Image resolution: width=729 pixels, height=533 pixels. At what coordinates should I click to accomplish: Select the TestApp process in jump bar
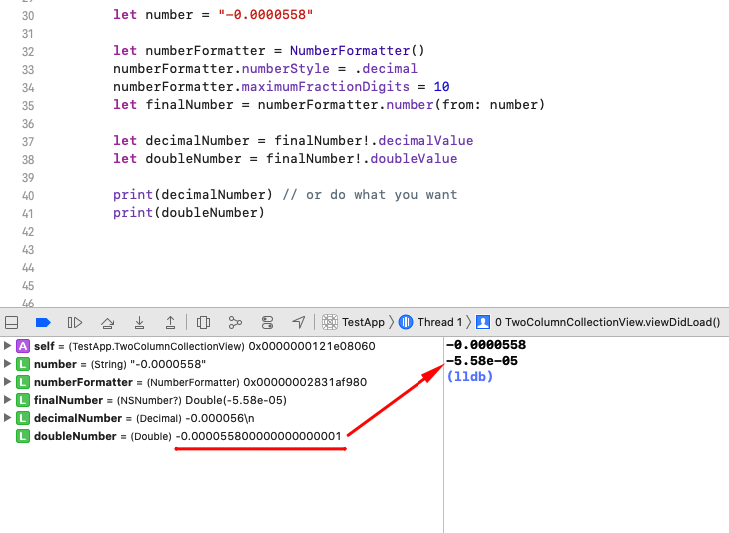(363, 322)
